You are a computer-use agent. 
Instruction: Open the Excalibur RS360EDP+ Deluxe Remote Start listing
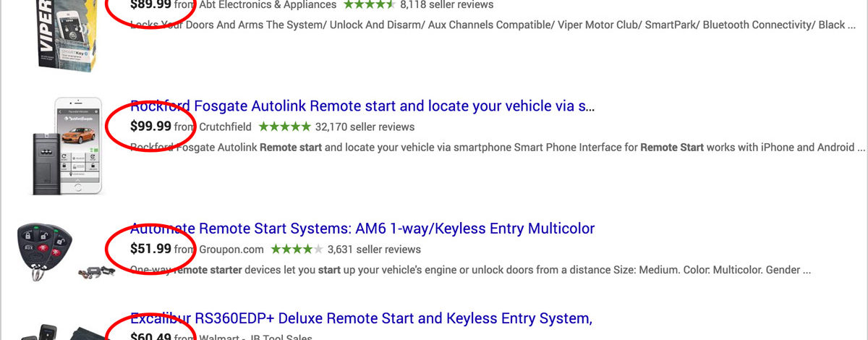[x=361, y=318]
